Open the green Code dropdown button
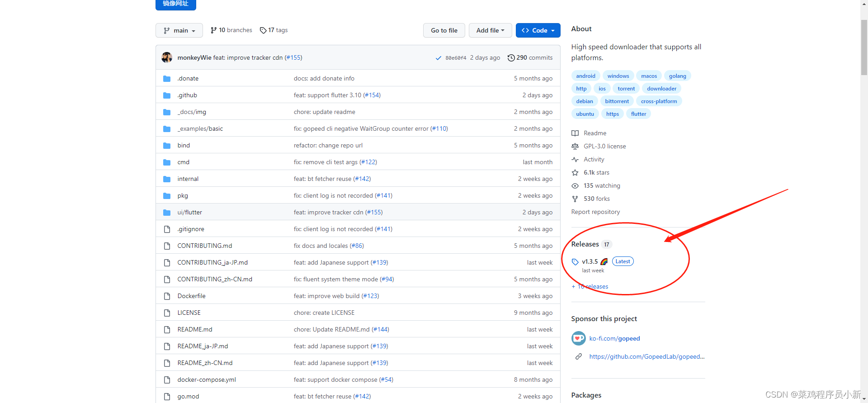868x403 pixels. (x=538, y=30)
